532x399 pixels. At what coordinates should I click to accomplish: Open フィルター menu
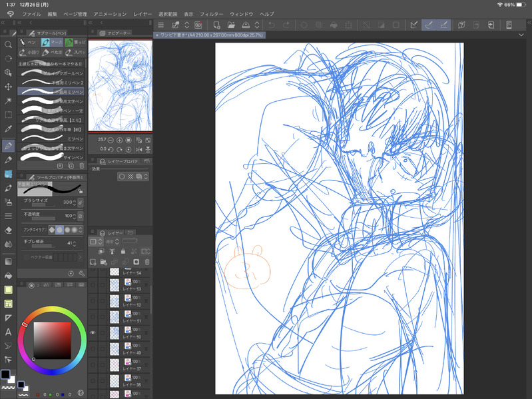(211, 14)
